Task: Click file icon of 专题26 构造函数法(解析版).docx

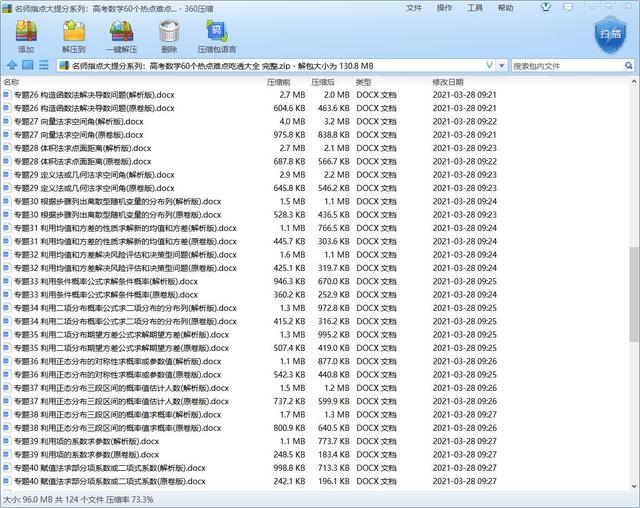Action: pyautogui.click(x=7, y=95)
